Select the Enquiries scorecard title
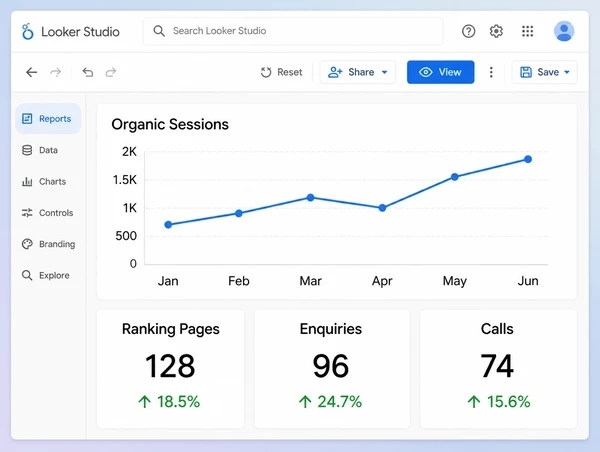 tap(331, 329)
